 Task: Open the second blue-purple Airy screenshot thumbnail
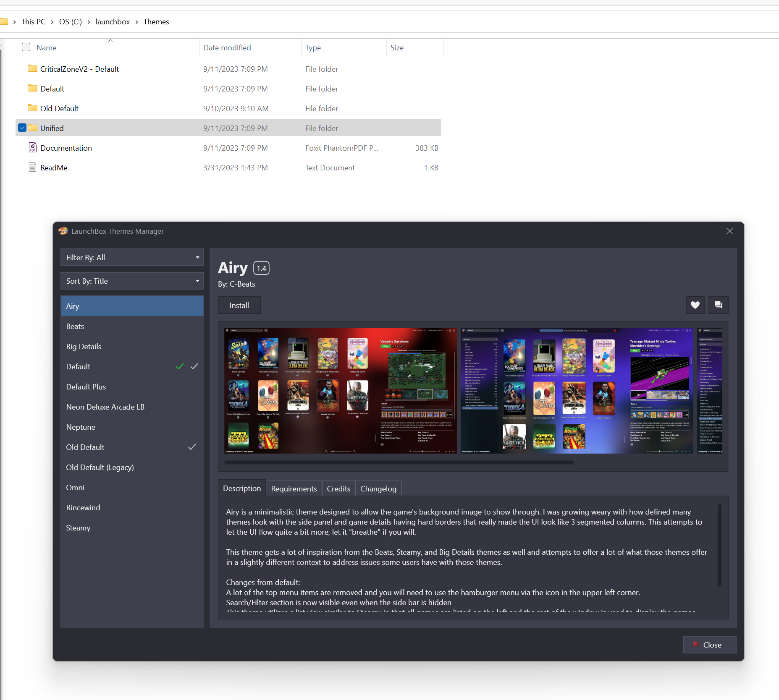click(x=577, y=390)
